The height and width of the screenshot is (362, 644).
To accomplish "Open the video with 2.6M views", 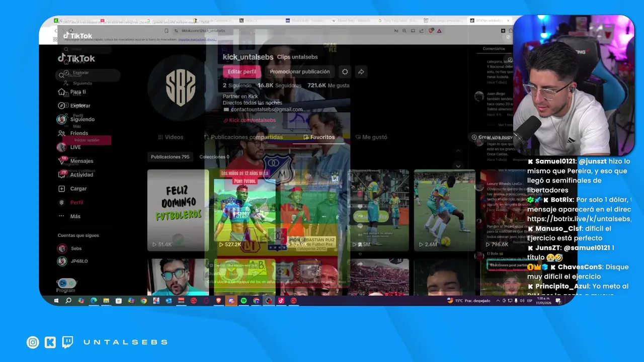I will click(445, 210).
